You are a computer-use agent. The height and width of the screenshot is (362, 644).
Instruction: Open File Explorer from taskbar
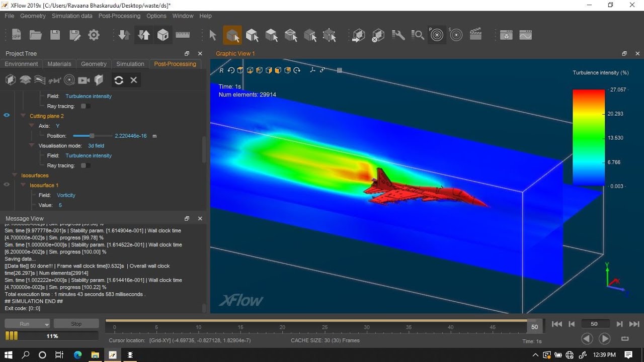95,355
